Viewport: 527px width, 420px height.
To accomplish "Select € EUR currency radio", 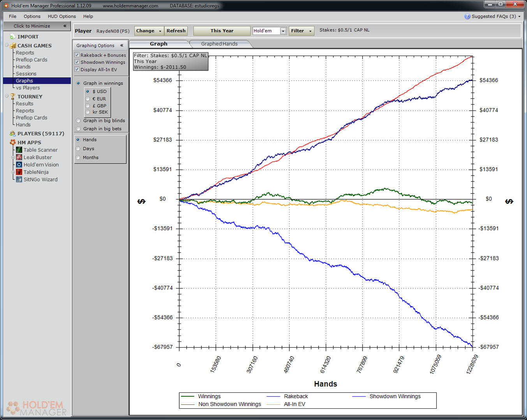I will point(88,99).
